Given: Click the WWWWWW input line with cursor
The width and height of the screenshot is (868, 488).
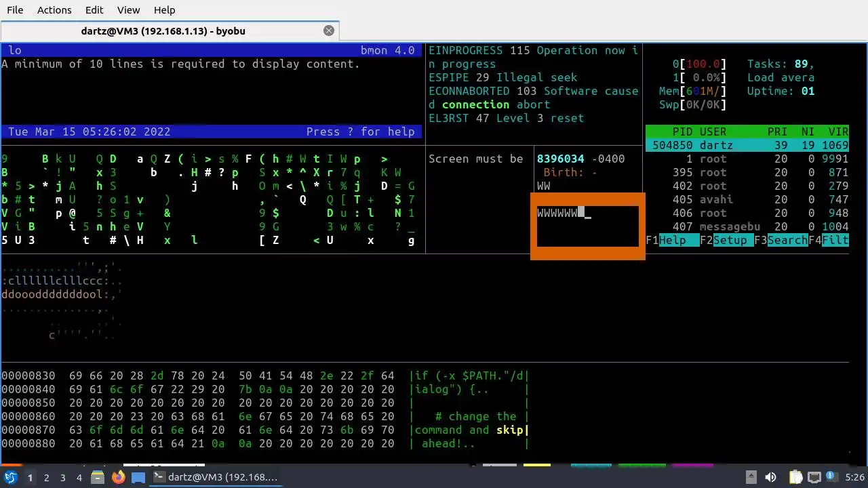Looking at the screenshot, I should point(564,213).
